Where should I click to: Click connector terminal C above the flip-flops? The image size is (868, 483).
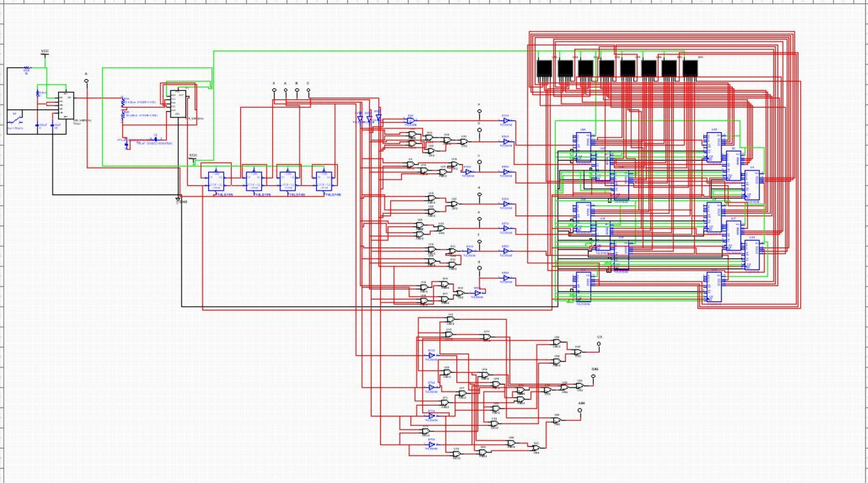(x=308, y=90)
